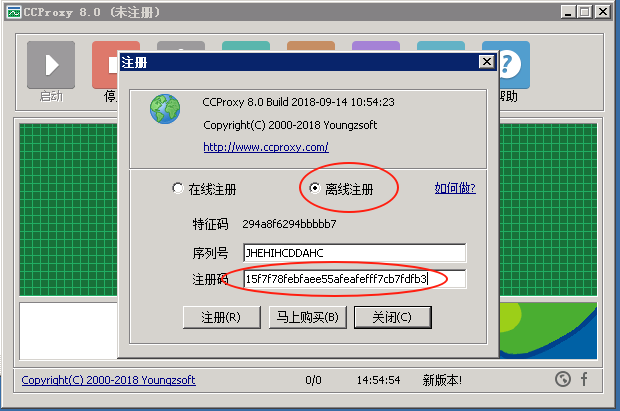
Task: Open the Copyright Youngzsoft status bar link
Action: 108,380
